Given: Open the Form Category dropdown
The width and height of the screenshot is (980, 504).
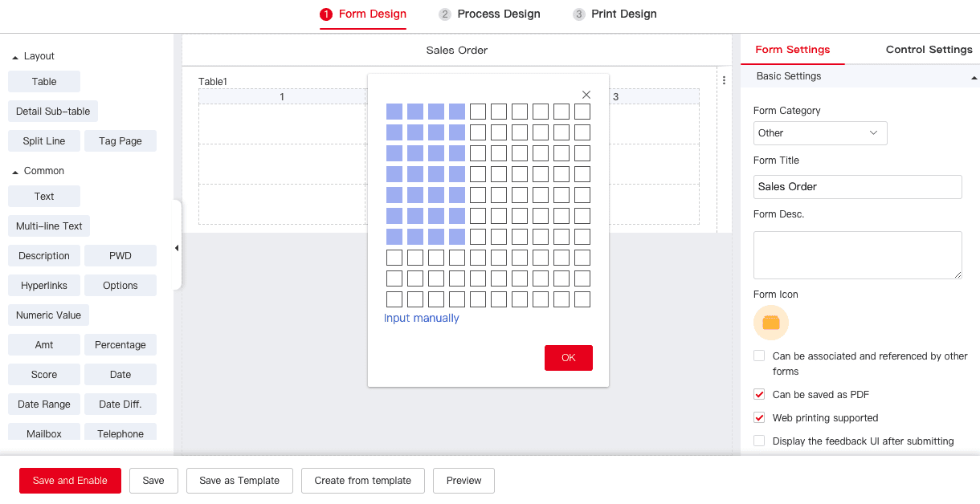Looking at the screenshot, I should [819, 133].
